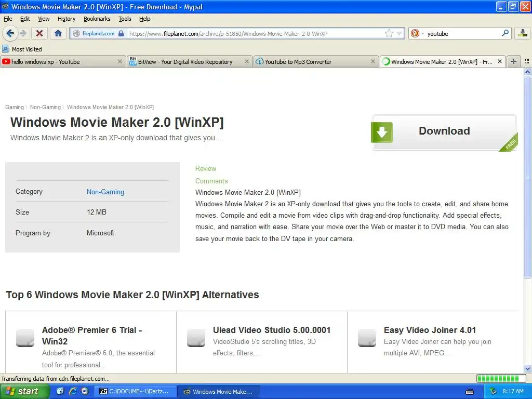
Task: Click the 8:17 AM taskbar clock
Action: point(513,391)
